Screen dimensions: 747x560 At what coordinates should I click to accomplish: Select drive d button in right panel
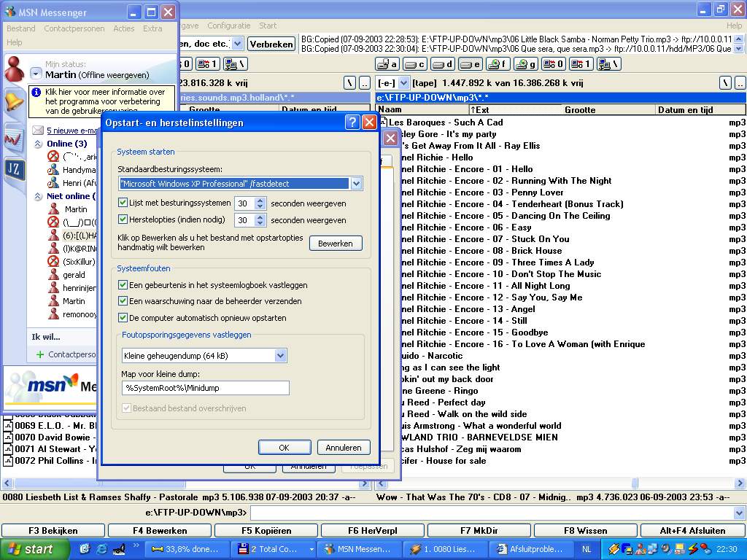[x=443, y=64]
